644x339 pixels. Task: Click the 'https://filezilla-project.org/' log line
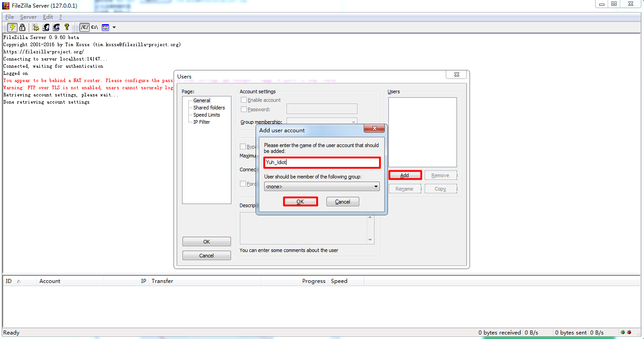click(44, 52)
